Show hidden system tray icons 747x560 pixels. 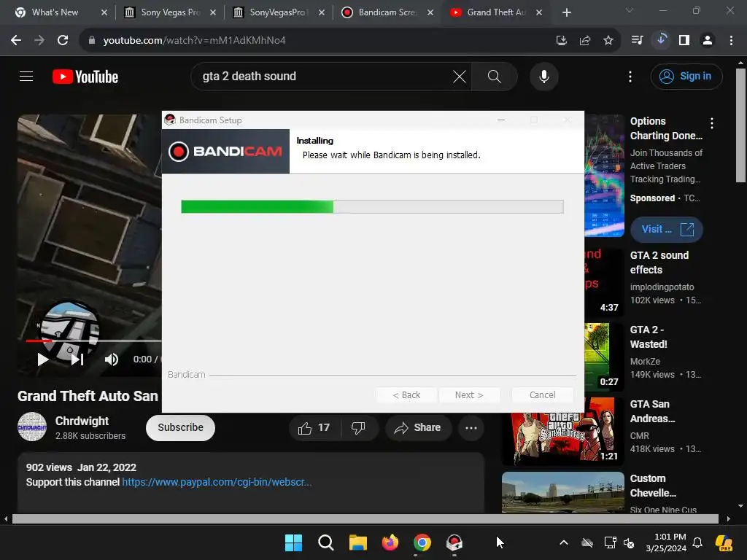pyautogui.click(x=564, y=542)
